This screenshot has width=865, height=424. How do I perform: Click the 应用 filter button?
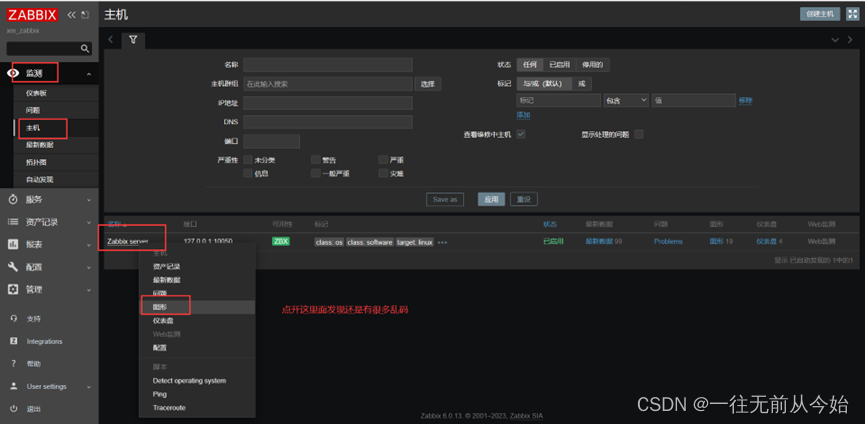(x=491, y=200)
